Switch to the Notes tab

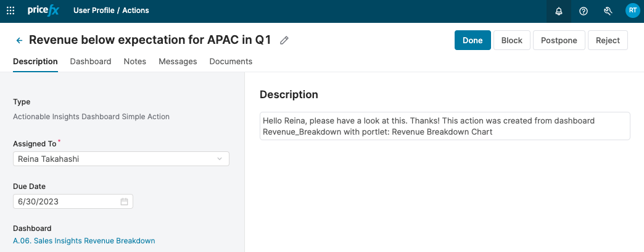pos(135,62)
